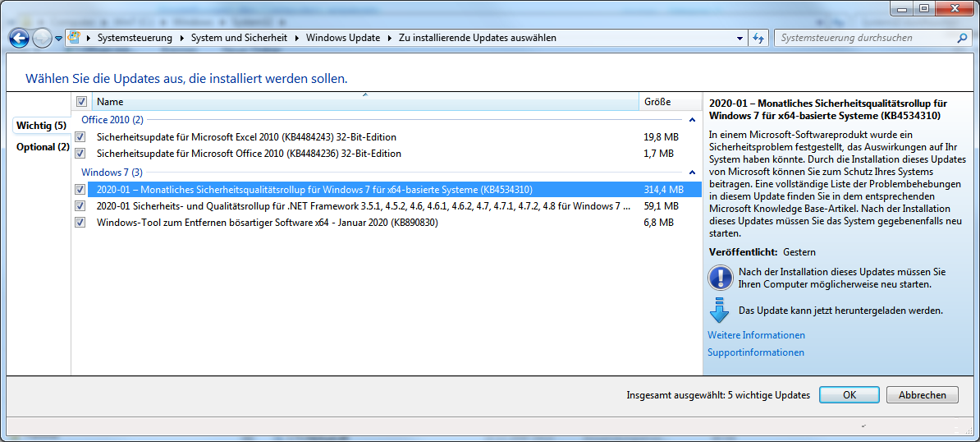The width and height of the screenshot is (980, 442).
Task: Open arrow after System und Sicherheit breadcrumb
Action: 296,38
